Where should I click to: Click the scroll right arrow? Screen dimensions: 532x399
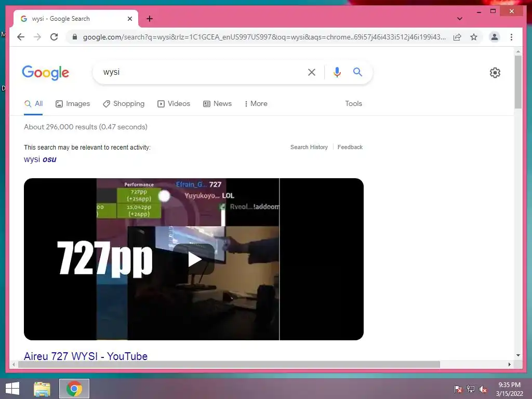(x=509, y=365)
